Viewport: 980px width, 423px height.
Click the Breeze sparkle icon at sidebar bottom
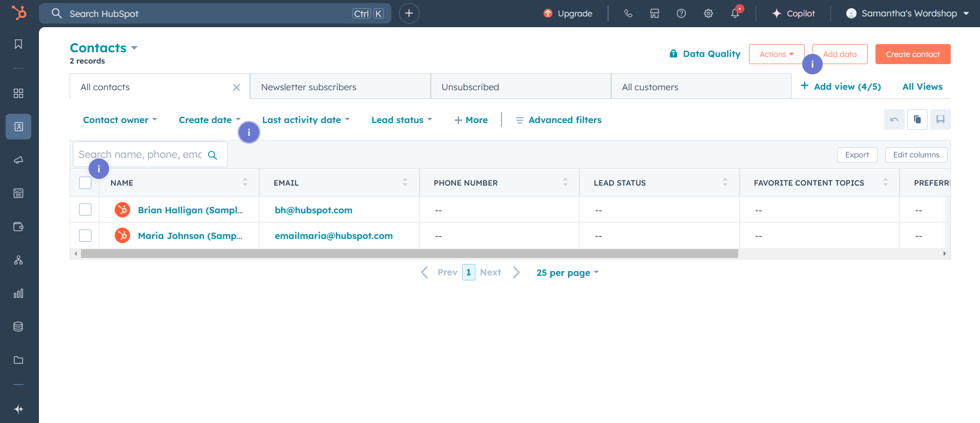click(x=18, y=409)
